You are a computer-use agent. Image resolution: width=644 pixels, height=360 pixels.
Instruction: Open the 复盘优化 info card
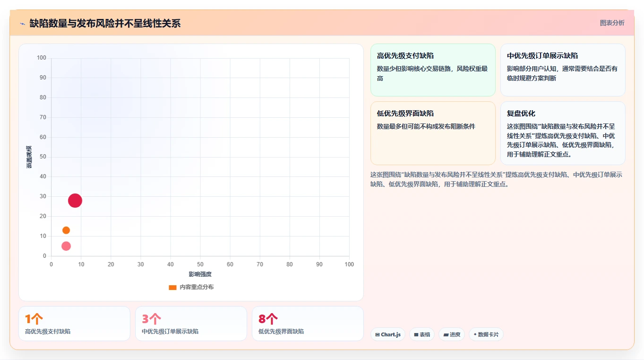[x=563, y=133]
